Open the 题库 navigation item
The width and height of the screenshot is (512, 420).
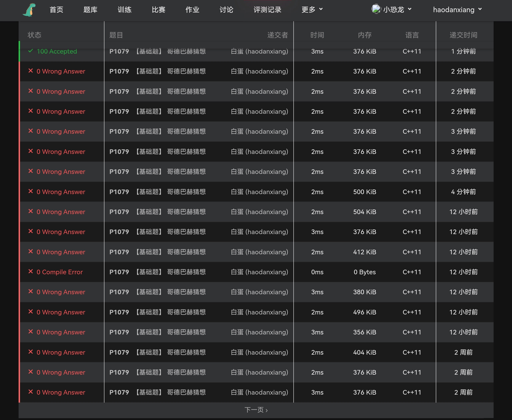(90, 10)
